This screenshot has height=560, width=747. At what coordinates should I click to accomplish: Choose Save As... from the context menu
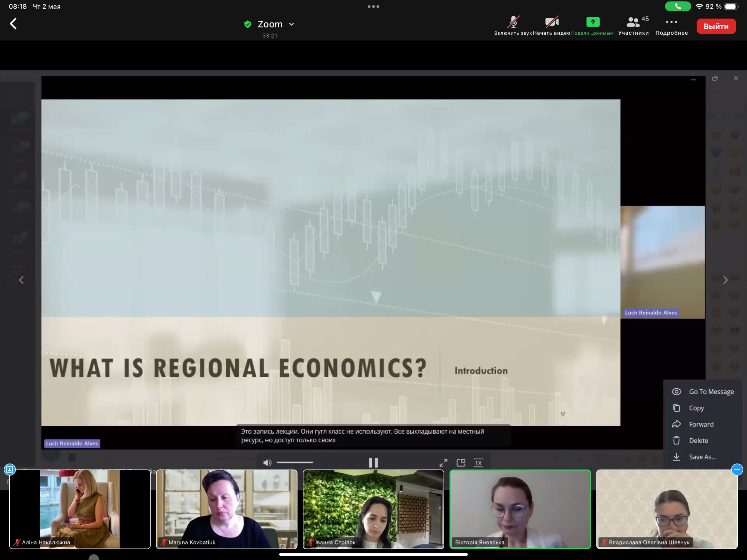tap(703, 457)
